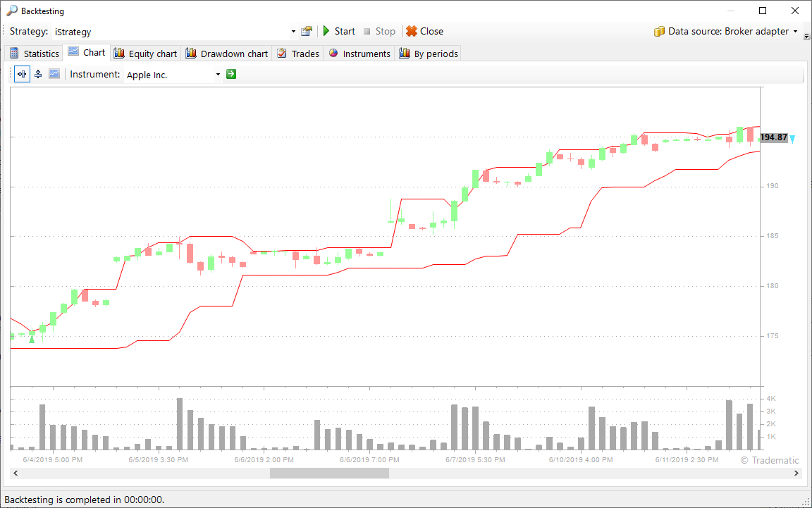Toggle the chart picture icon in chart toolbar
The width and height of the screenshot is (812, 508).
click(54, 74)
